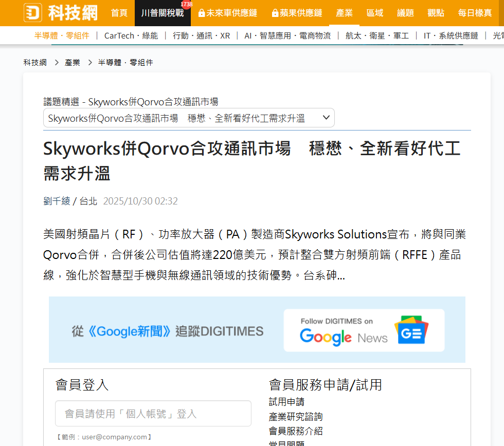This screenshot has width=504, height=446.
Task: Click the 產業 breadcrumb link
Action: click(73, 62)
